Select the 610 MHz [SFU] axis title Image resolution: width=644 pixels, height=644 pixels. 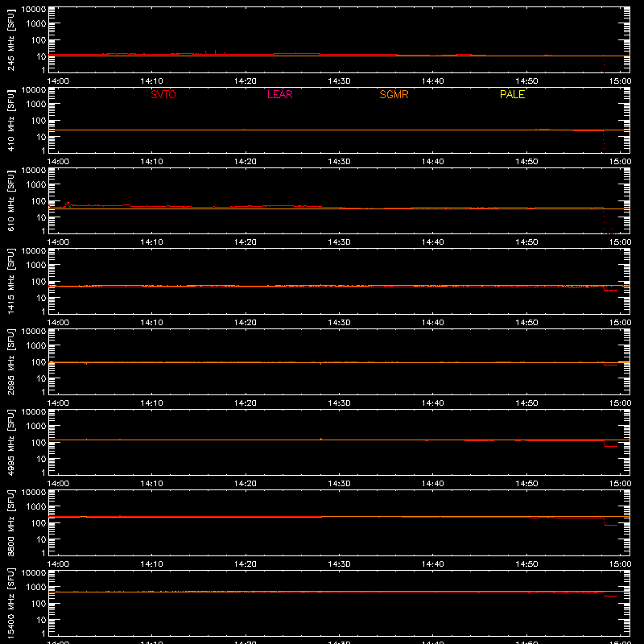11,200
